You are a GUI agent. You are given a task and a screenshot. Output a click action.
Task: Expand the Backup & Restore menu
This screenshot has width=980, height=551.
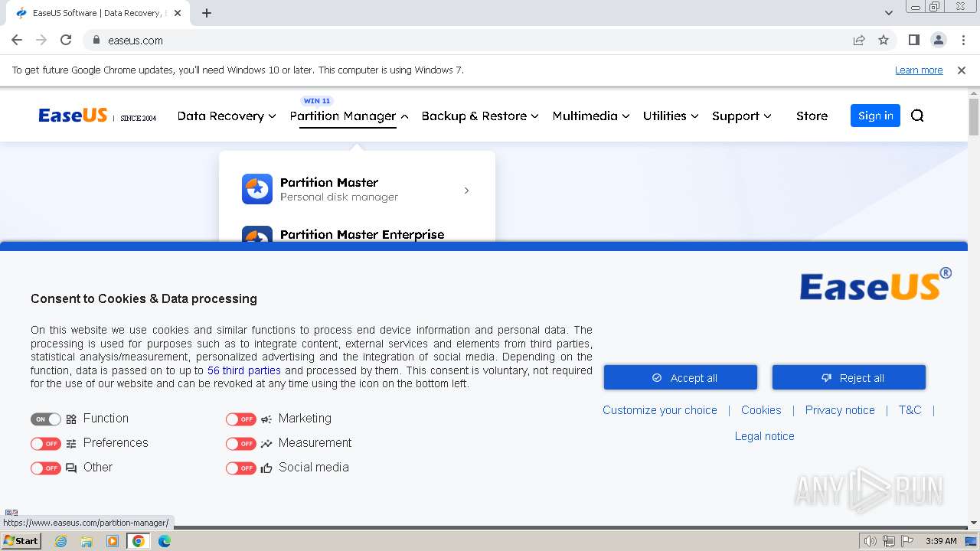click(x=480, y=116)
